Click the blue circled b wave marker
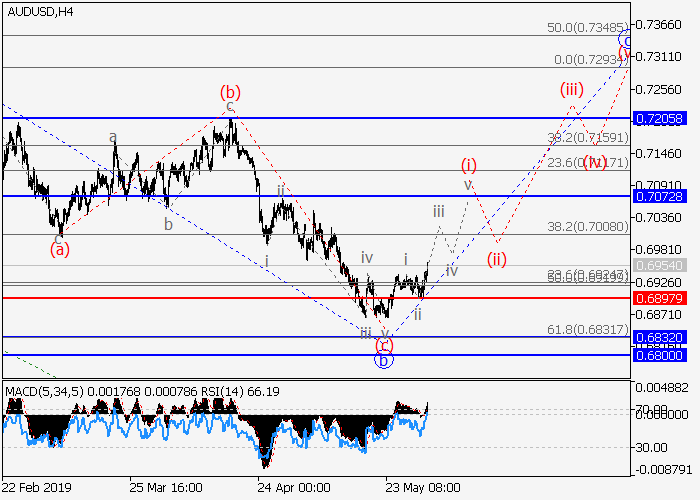 (x=382, y=360)
